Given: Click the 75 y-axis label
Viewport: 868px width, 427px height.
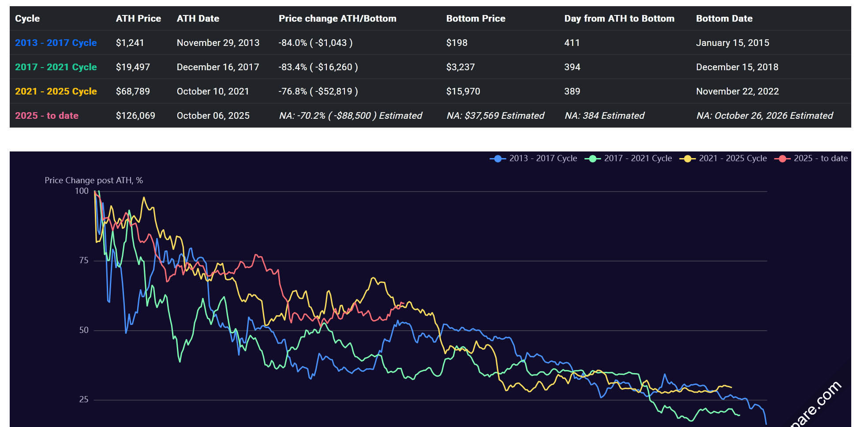Looking at the screenshot, I should [84, 261].
